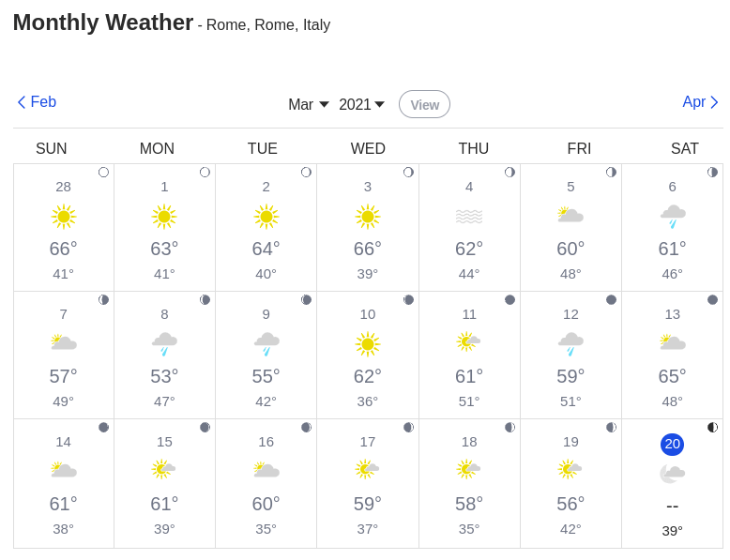Viewport: 730px width, 560px height.
Task: Click the rain icon on March 8
Action: pyautogui.click(x=164, y=344)
